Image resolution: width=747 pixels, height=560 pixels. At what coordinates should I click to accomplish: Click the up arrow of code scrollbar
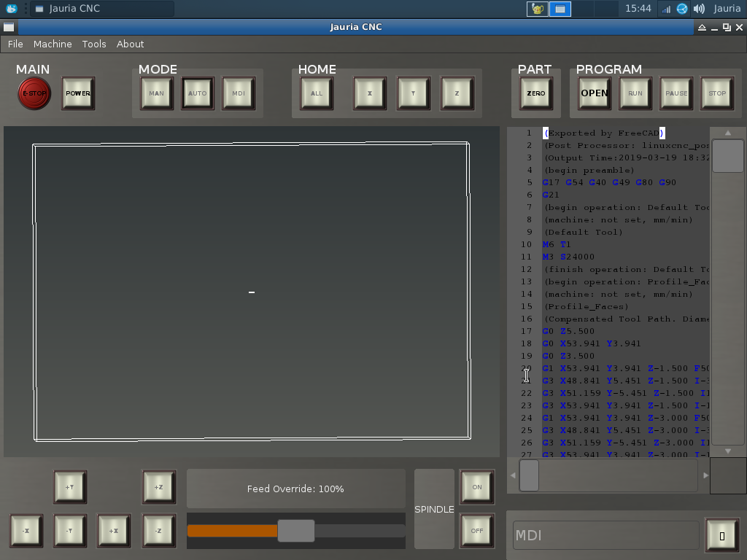[728, 133]
